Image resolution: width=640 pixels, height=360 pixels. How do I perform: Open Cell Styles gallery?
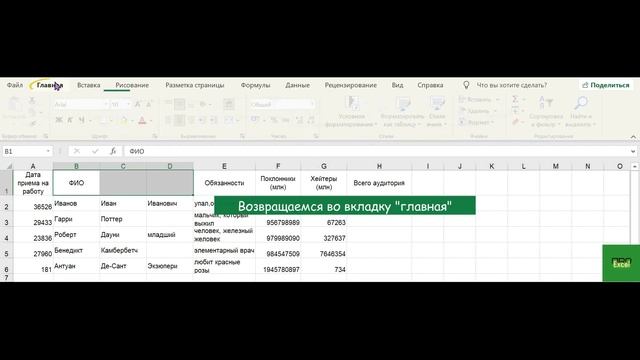[436, 111]
